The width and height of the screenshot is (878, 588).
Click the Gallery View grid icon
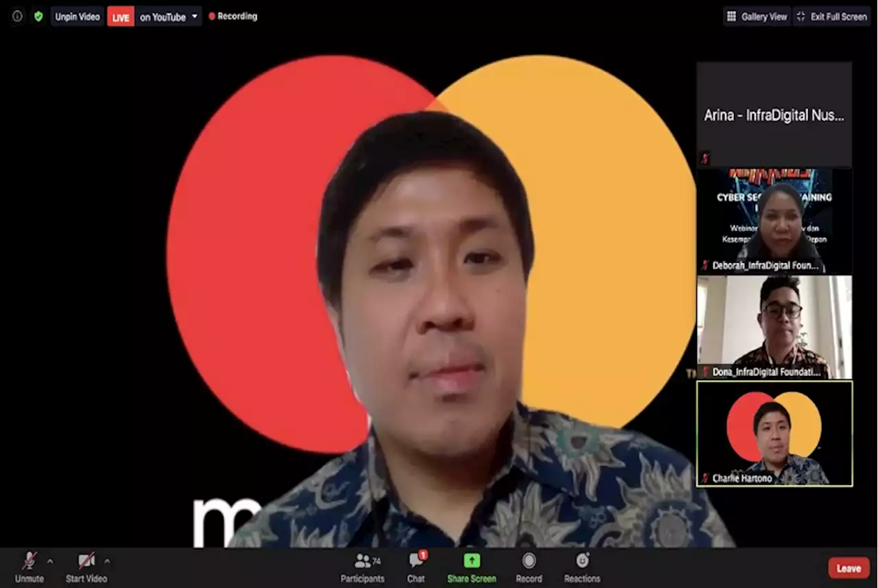pos(732,16)
